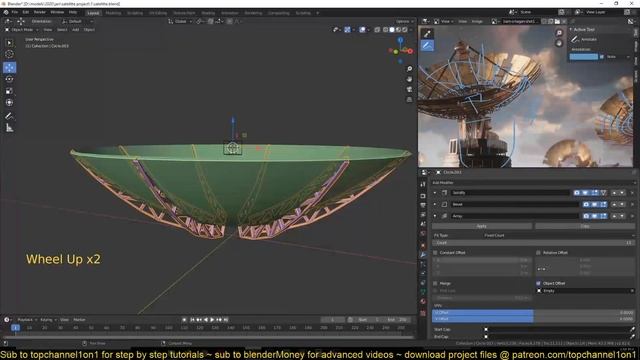640x360 pixels.
Task: Select the Scale tool in the left toolbar
Action: (9, 91)
